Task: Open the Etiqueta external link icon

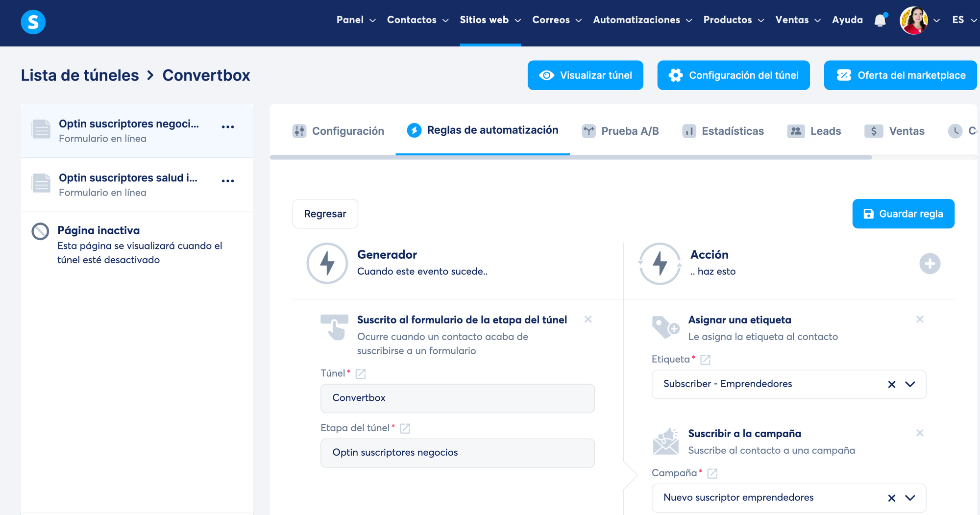Action: (x=706, y=360)
